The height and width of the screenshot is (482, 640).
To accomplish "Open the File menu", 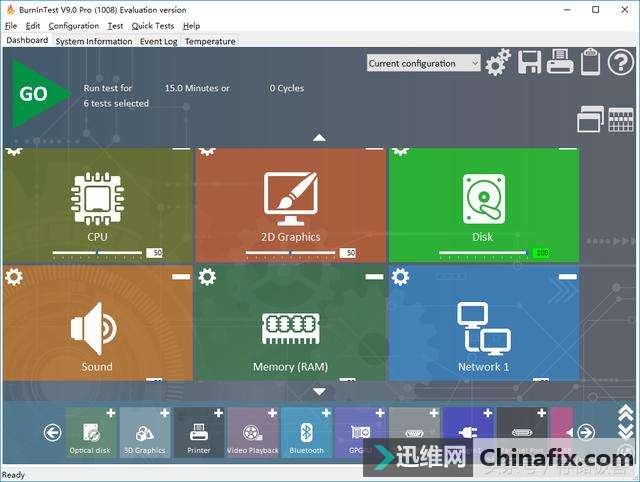I will click(11, 26).
